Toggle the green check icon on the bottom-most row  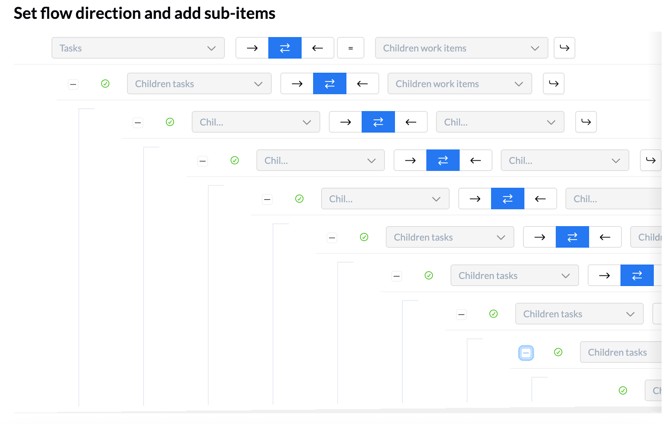click(623, 390)
